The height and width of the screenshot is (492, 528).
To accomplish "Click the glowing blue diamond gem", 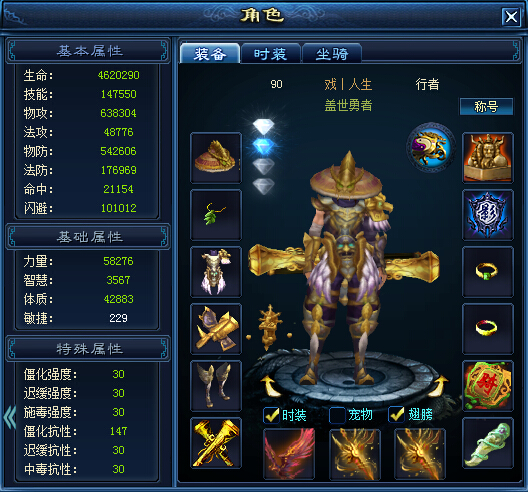I will pos(264,146).
